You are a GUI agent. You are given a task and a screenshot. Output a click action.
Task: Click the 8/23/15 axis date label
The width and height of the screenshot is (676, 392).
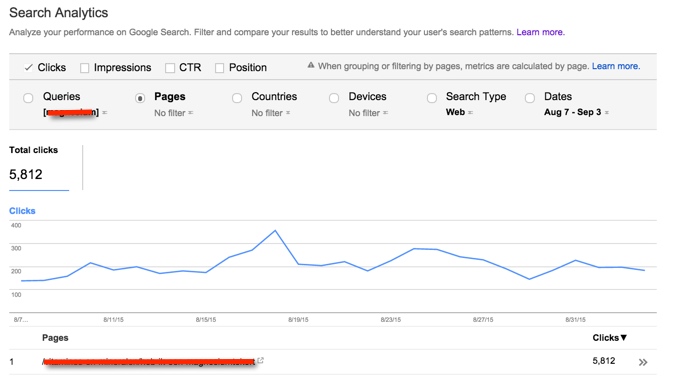391,320
